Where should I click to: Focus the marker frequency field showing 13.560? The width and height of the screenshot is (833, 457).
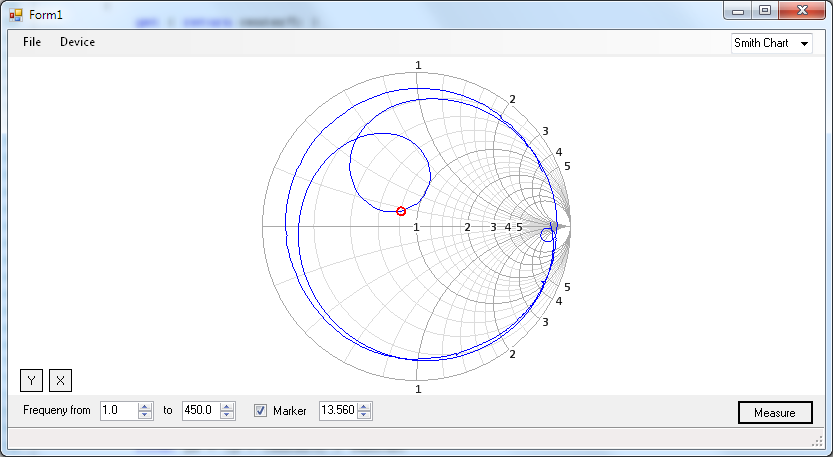point(338,410)
